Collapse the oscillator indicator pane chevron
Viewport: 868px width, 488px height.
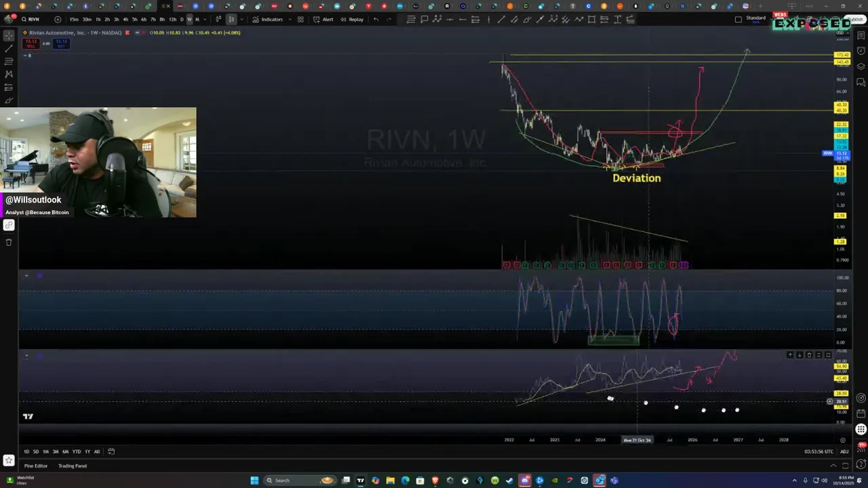(26, 276)
